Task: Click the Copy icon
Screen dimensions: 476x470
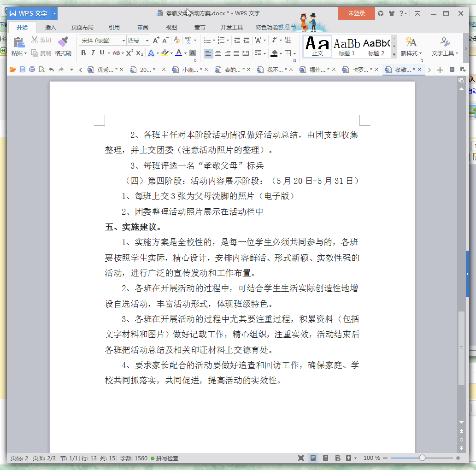Action: (35, 53)
